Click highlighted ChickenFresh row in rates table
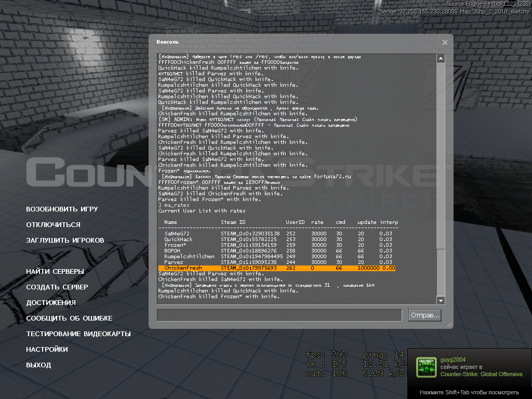 coord(277,268)
